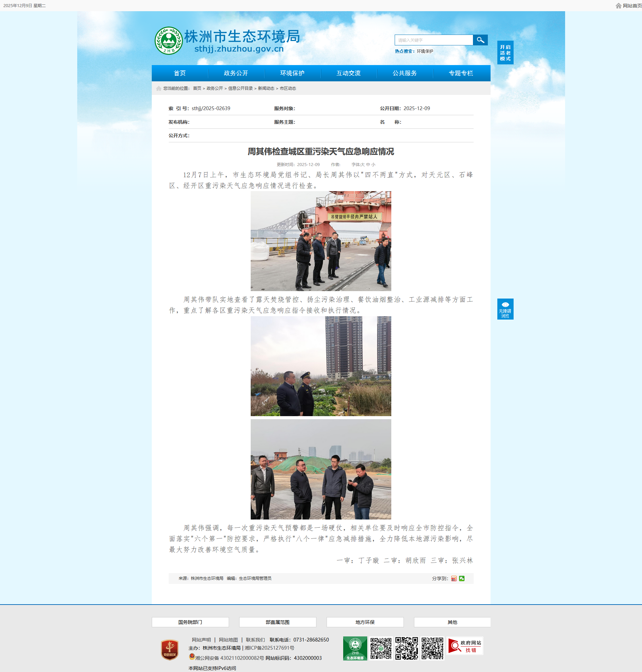
Task: Expand the 国务院部门 links dropdown
Action: point(190,622)
